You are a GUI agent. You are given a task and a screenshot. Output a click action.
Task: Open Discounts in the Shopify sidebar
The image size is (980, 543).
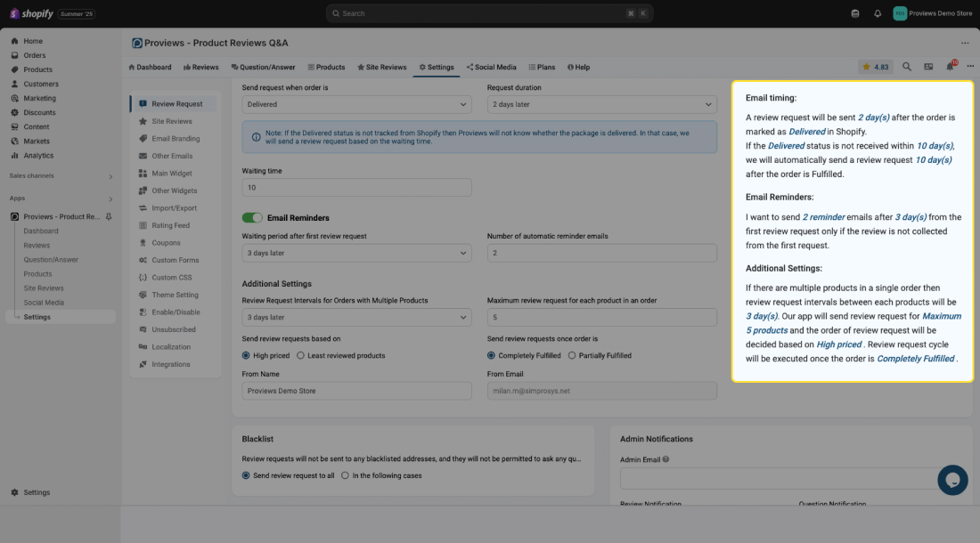coord(39,113)
